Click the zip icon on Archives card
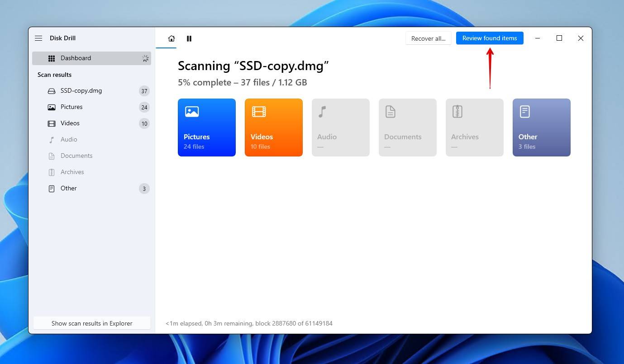 click(457, 112)
